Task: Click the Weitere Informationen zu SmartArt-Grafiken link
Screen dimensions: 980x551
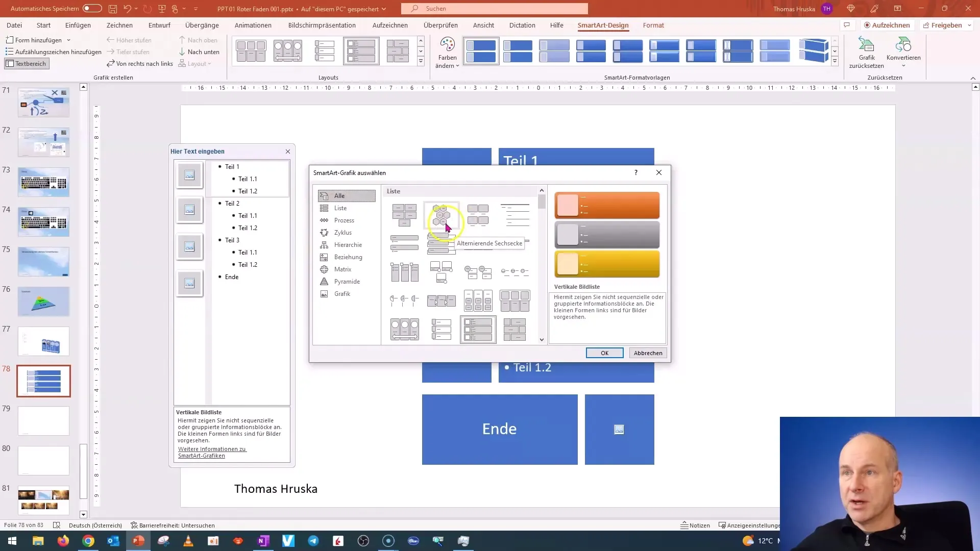Action: (211, 452)
